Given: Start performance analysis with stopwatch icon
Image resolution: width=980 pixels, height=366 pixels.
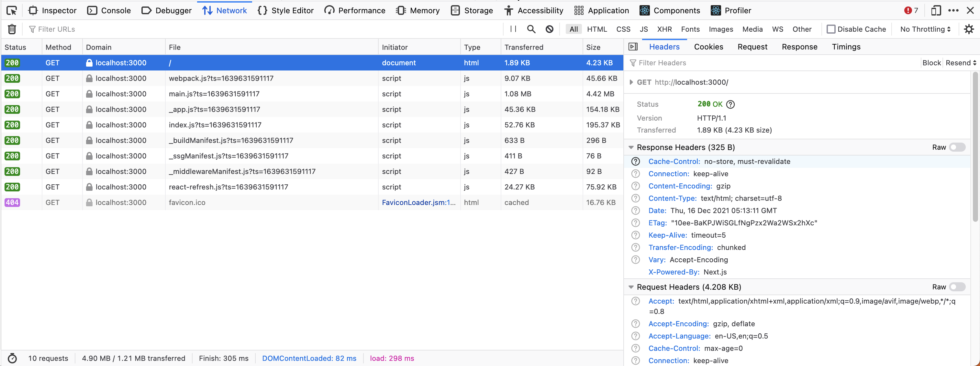Looking at the screenshot, I should click(13, 358).
